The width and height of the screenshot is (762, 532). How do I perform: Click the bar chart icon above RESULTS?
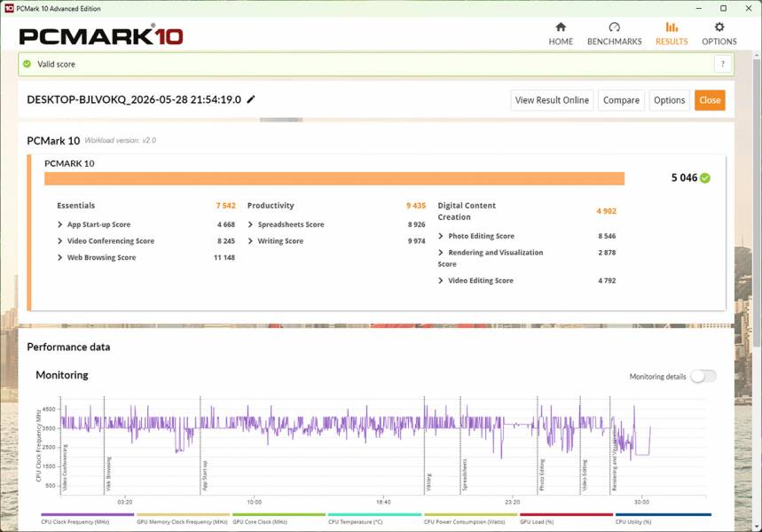(672, 27)
